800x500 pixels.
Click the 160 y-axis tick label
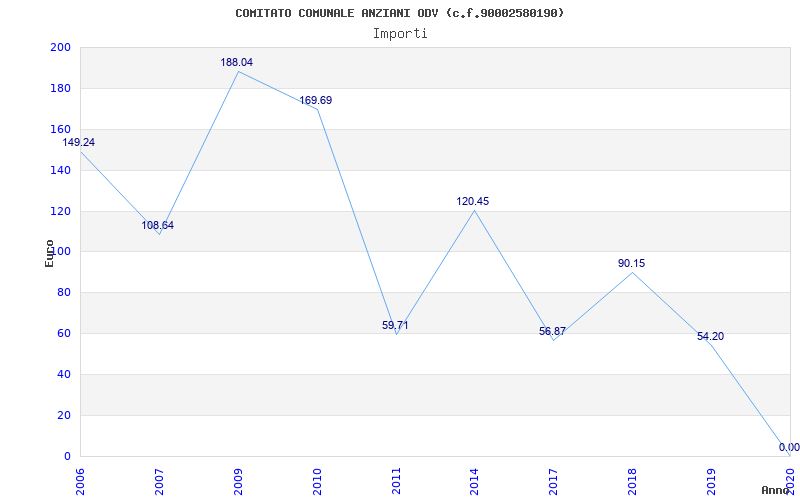[x=60, y=129]
